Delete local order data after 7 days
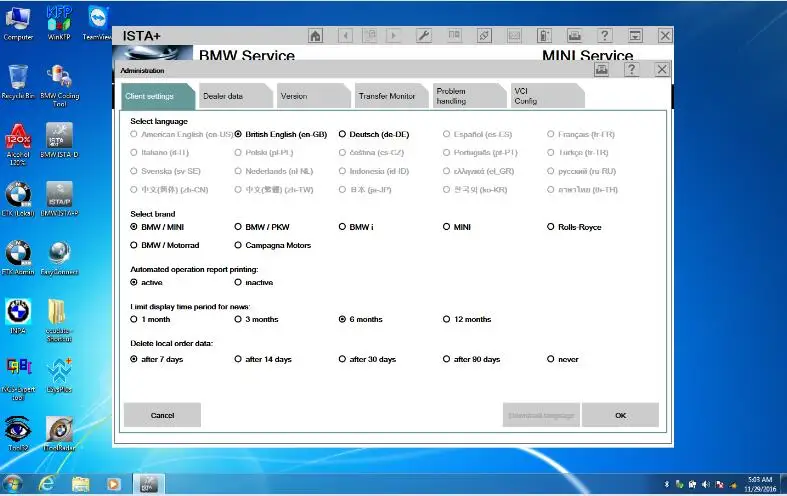The width and height of the screenshot is (787, 496). point(157,359)
